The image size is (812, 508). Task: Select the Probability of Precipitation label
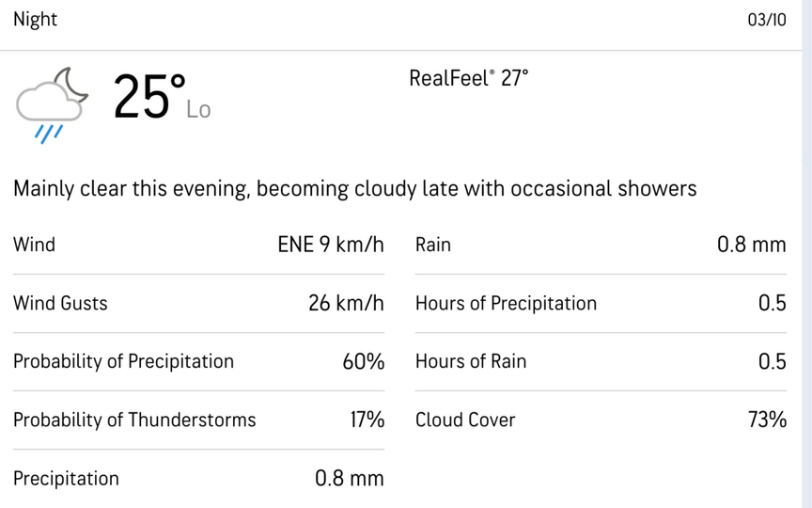coord(123,361)
